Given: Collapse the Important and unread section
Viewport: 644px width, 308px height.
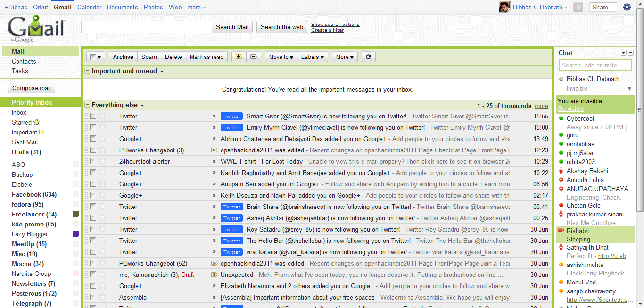Looking at the screenshot, I should (87, 71).
